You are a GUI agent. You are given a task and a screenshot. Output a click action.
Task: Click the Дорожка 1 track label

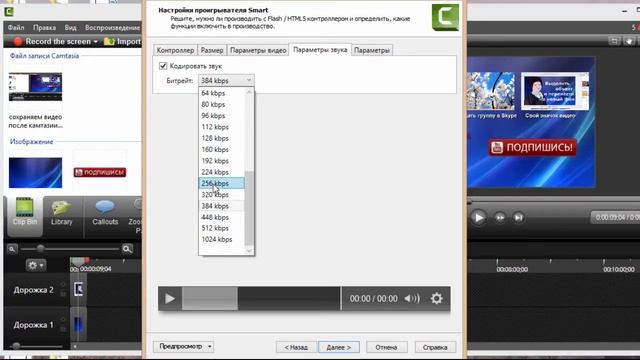point(33,325)
